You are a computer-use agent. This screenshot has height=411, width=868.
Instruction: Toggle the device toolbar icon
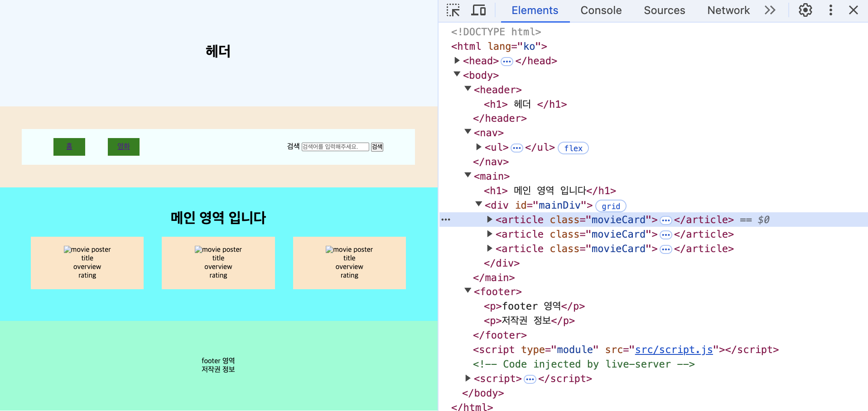(478, 10)
